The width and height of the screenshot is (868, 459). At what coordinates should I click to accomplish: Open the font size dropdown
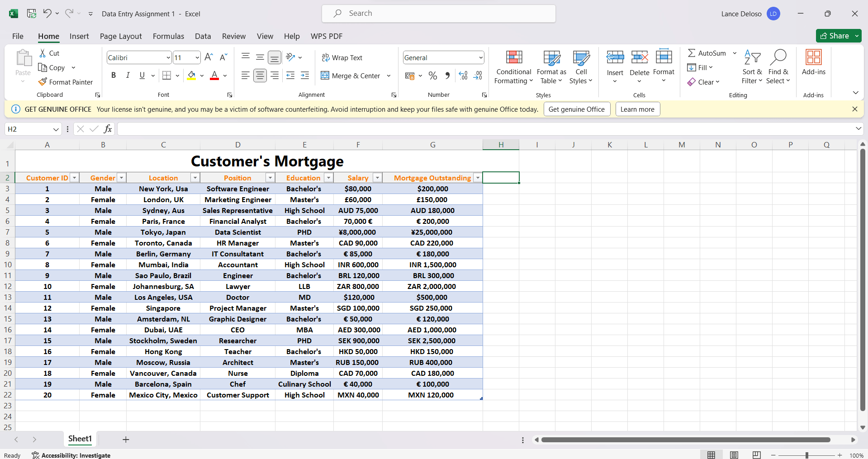(197, 57)
